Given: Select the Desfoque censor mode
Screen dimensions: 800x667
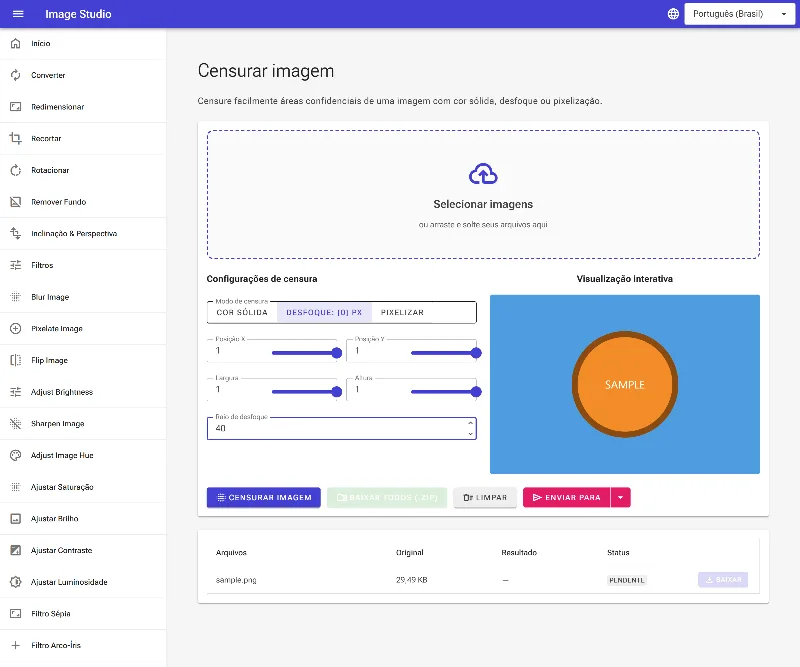Looking at the screenshot, I should (324, 312).
